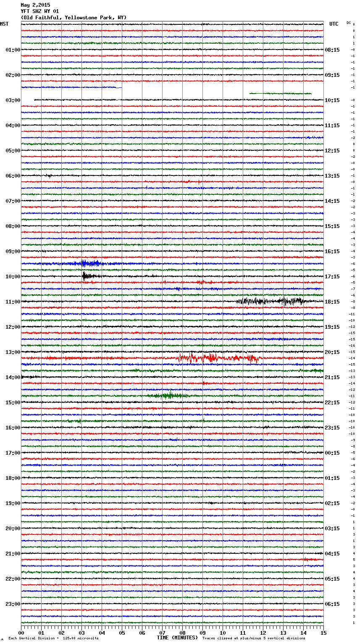357x644 pixels.
Task: Click the large red burst below the 13:00 trace
Action: [x=218, y=358]
